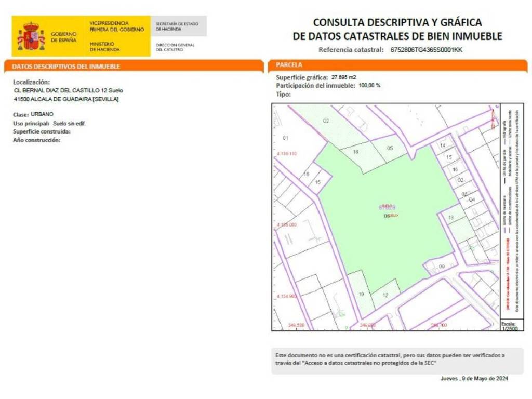Select parcel 19 on the map
Viewport: 532px width, 399px height.
tap(360, 294)
